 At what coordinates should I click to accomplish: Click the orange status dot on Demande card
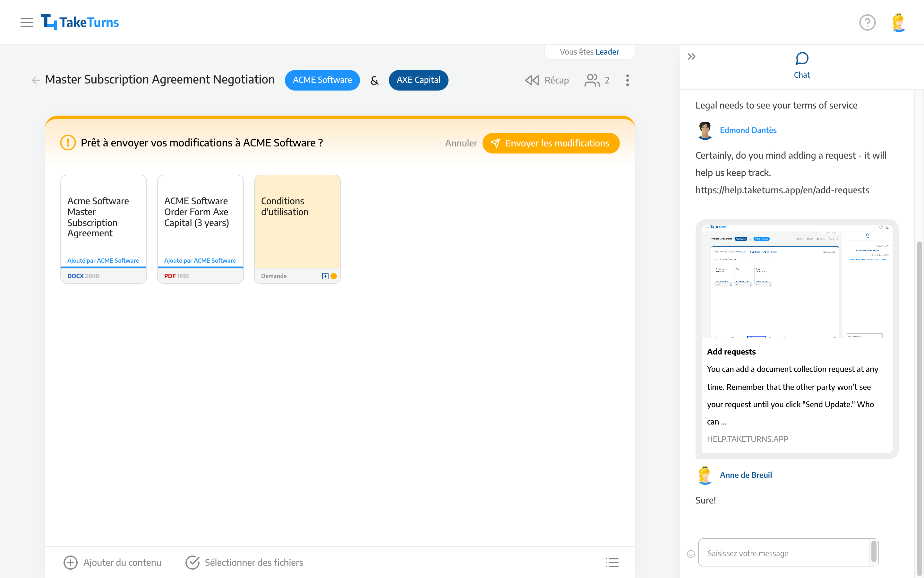point(334,276)
